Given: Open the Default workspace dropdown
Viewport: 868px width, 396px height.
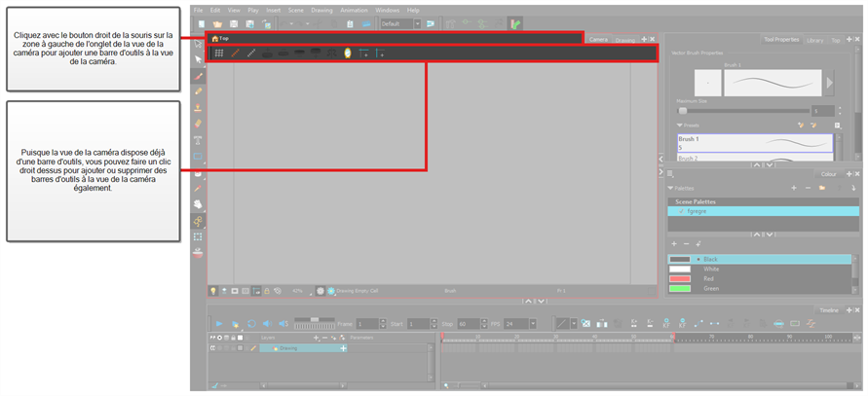Looking at the screenshot, I should pyautogui.click(x=417, y=23).
